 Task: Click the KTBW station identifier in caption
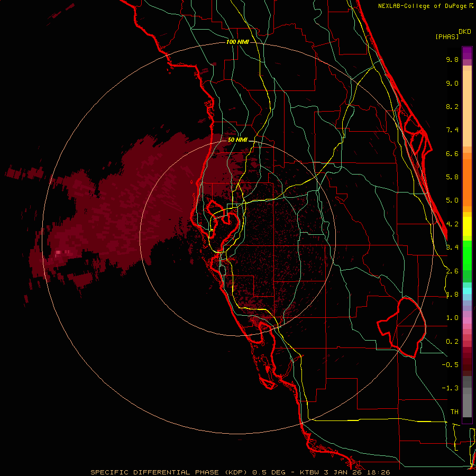pos(310,472)
